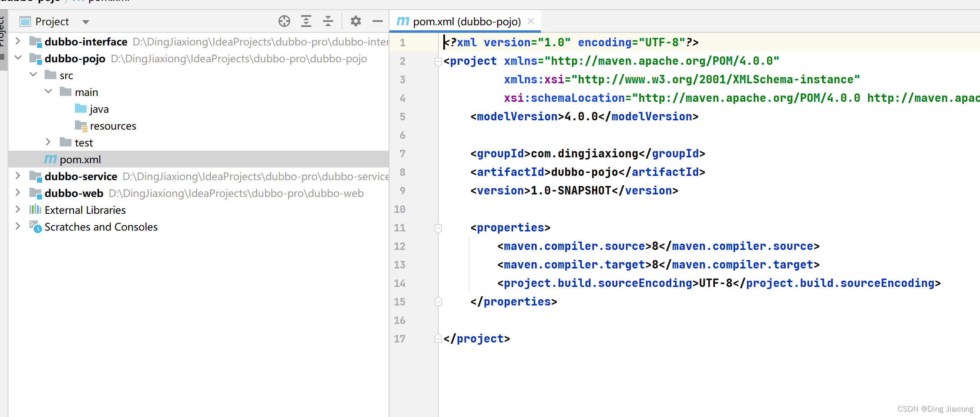The image size is (980, 417).
Task: Click the modelVersion 4.0.0 line
Action: 585,117
